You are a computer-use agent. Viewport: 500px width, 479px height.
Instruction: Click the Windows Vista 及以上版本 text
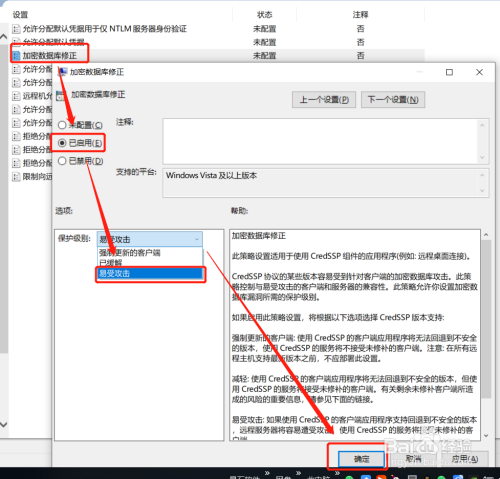211,175
